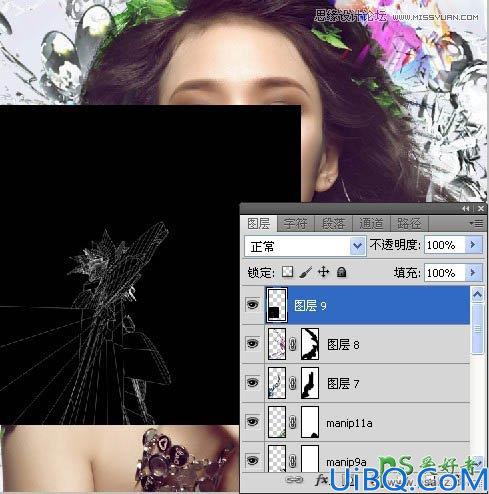This screenshot has height=494, width=489.
Task: Select the 图层 7 layer mask thumbnail
Action: point(310,383)
